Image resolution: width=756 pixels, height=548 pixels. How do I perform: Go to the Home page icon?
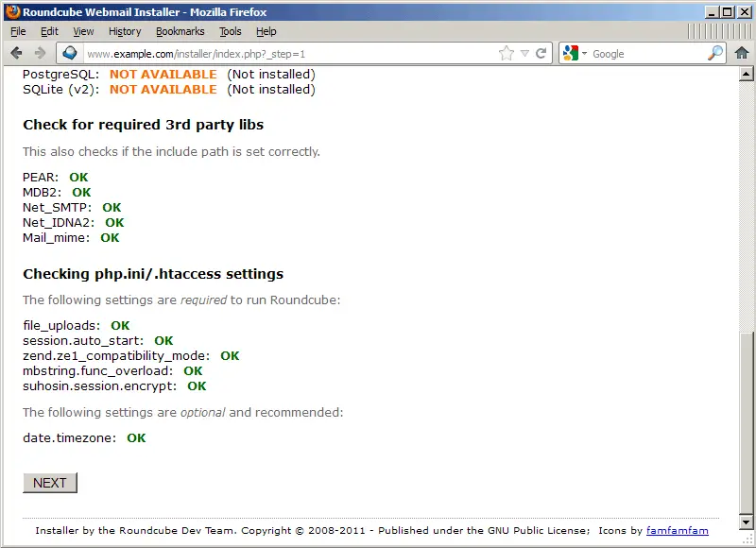pos(742,53)
